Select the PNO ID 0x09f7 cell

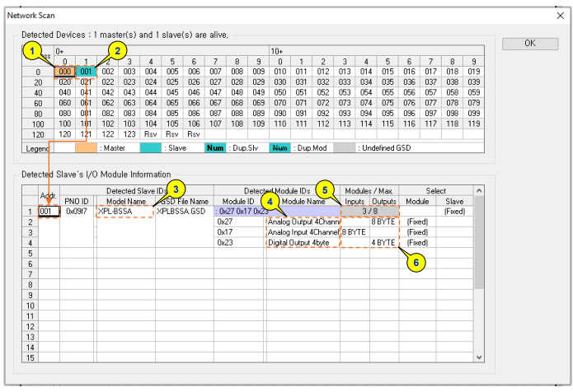pyautogui.click(x=77, y=211)
